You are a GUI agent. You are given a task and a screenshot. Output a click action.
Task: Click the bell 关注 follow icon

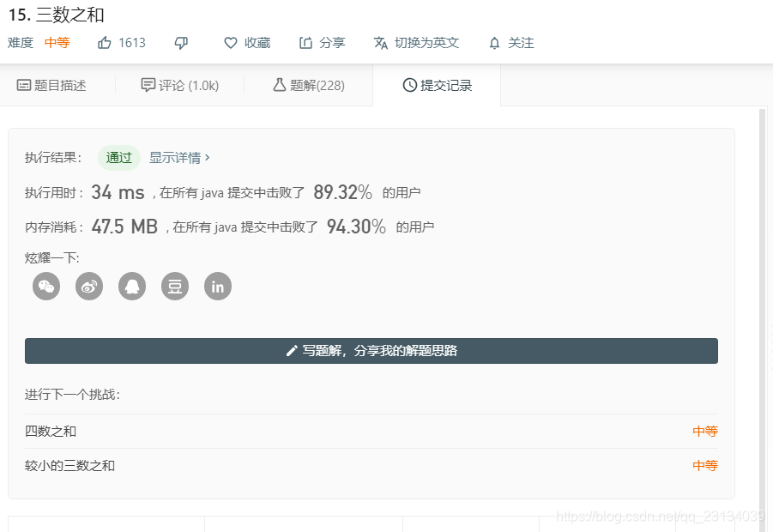pyautogui.click(x=494, y=44)
